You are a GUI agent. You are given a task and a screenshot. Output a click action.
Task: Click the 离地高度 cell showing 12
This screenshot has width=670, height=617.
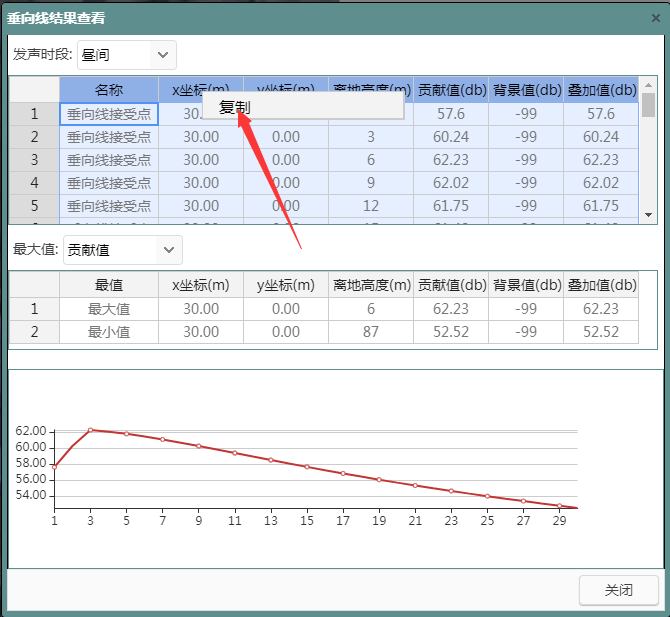point(371,206)
